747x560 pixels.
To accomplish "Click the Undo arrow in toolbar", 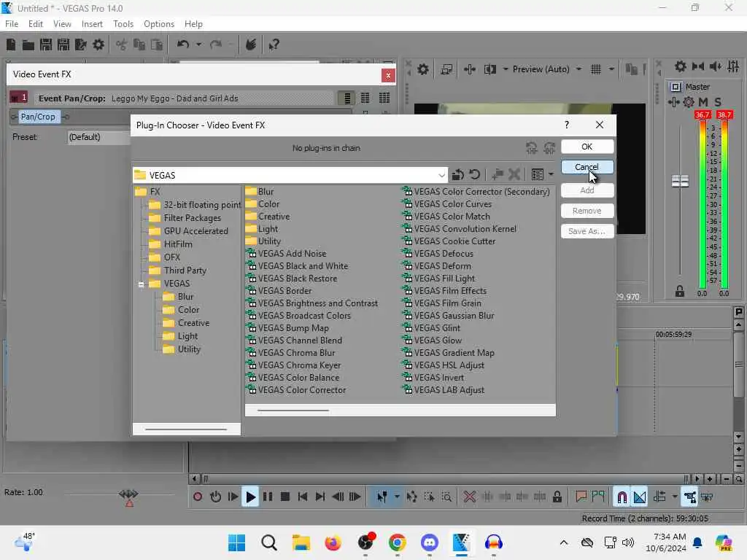I will 183,44.
